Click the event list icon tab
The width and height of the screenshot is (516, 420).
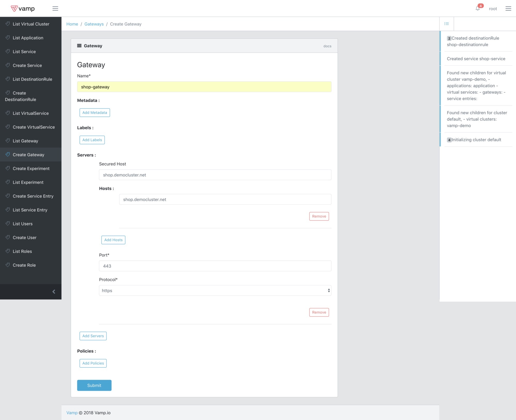tap(447, 24)
